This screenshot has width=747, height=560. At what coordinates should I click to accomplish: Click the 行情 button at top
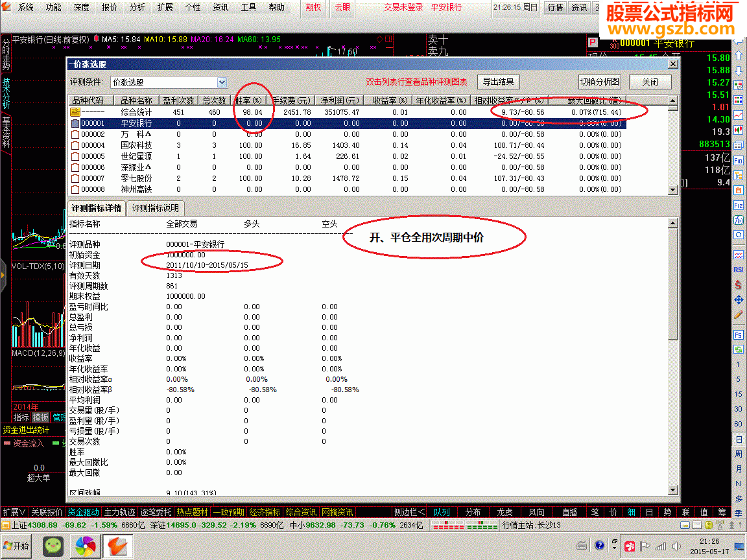click(x=555, y=7)
